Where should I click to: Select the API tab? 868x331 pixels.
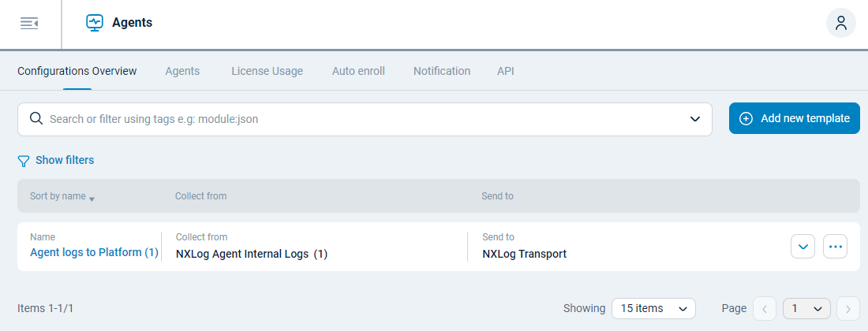(x=506, y=71)
